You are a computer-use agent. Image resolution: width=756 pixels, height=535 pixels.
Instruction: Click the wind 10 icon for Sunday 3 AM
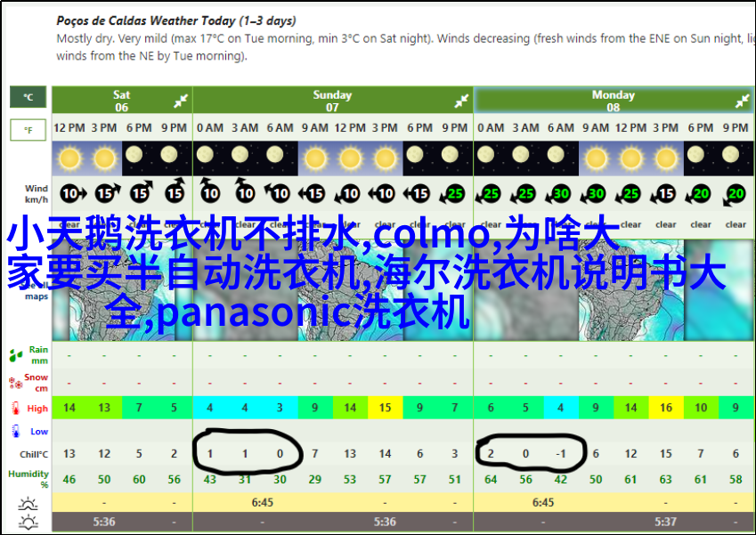245,190
